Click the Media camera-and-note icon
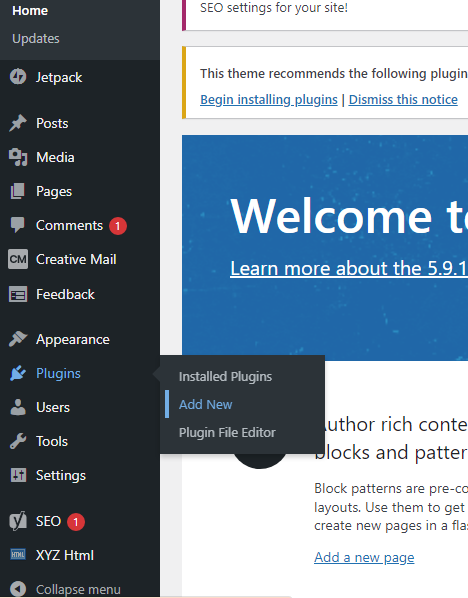Image resolution: width=468 pixels, height=598 pixels. tap(18, 157)
